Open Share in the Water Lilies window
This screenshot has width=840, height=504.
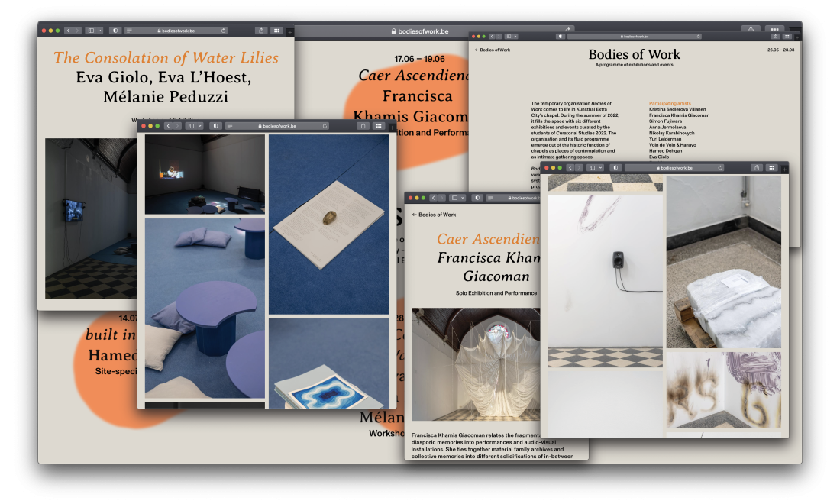click(x=261, y=31)
